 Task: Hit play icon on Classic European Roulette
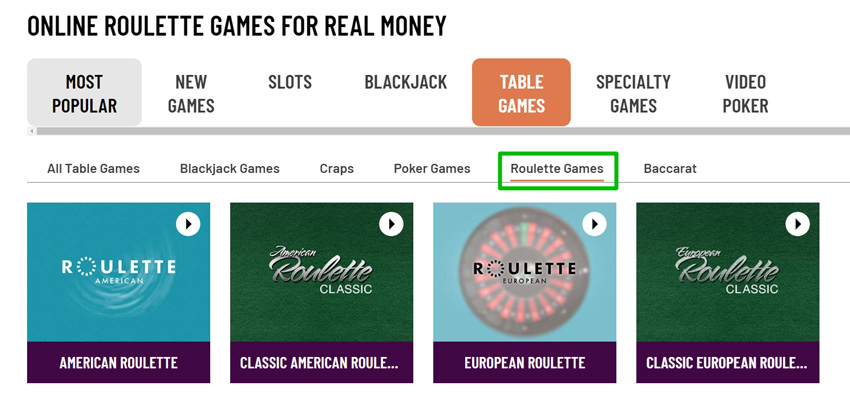point(797,224)
